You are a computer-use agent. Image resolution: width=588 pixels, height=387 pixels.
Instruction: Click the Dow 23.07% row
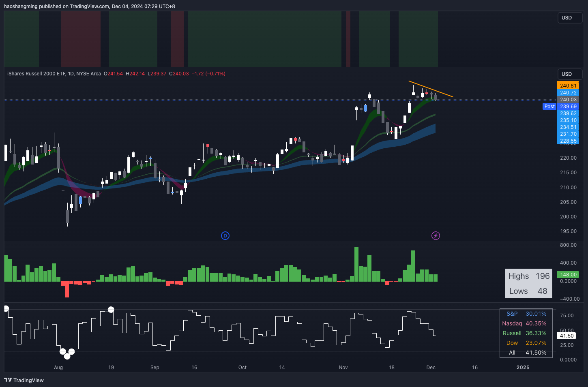click(526, 343)
